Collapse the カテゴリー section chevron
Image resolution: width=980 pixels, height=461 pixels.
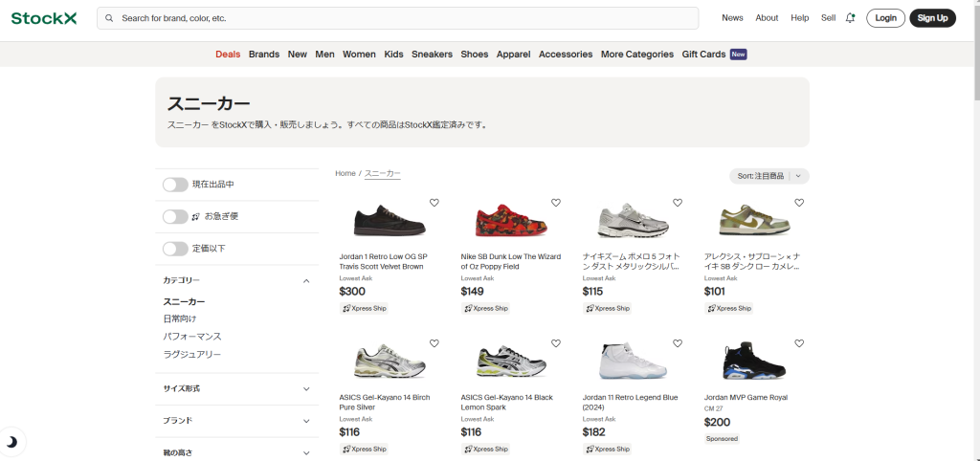pyautogui.click(x=306, y=281)
